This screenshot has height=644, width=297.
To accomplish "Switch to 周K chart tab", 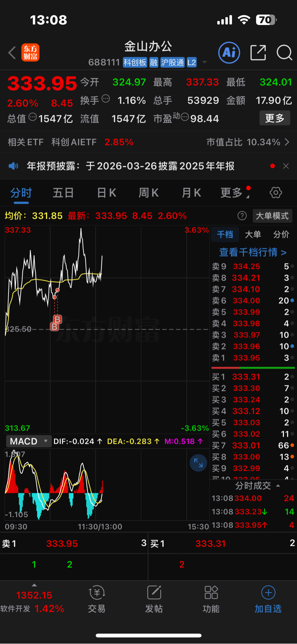I will click(x=148, y=192).
